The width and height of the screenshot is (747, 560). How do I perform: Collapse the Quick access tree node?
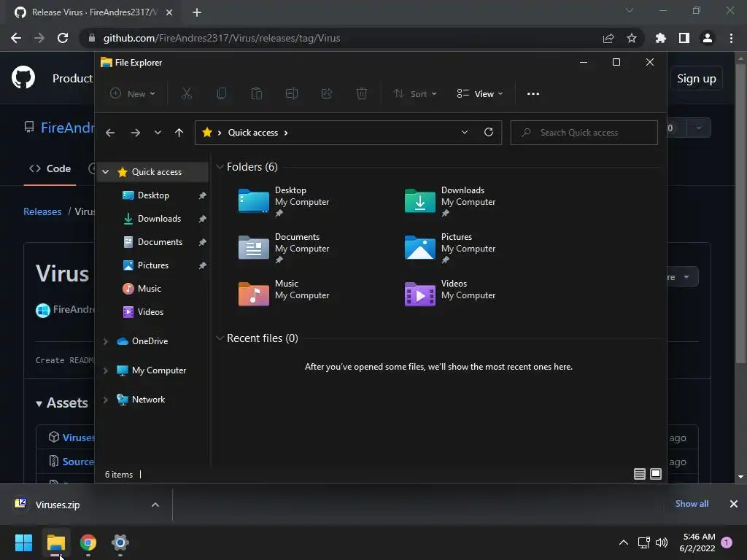point(106,172)
